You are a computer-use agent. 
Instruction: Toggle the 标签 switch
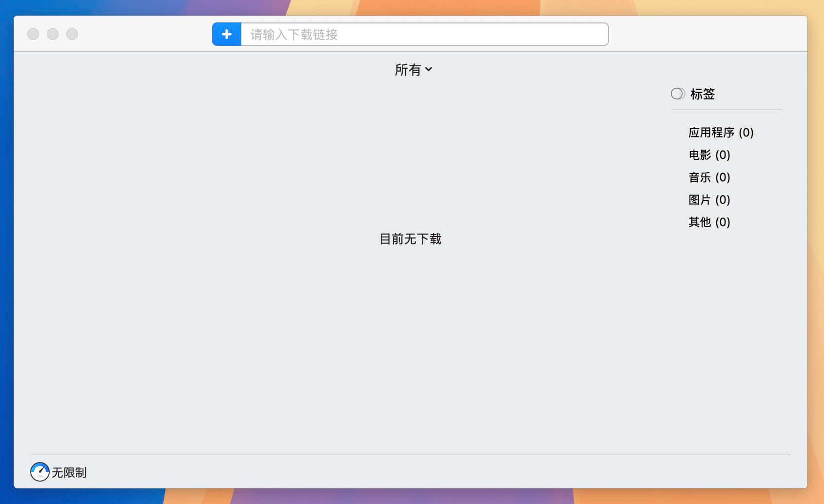tap(678, 94)
